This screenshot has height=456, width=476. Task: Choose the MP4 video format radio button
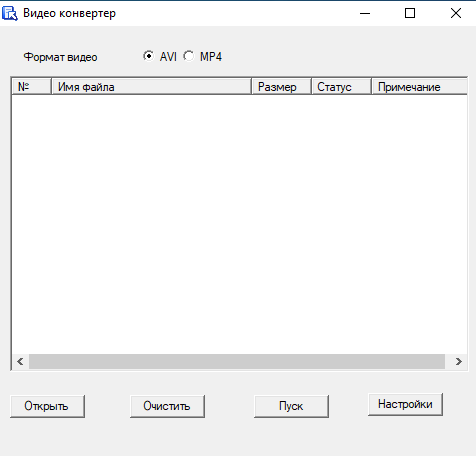pos(189,56)
